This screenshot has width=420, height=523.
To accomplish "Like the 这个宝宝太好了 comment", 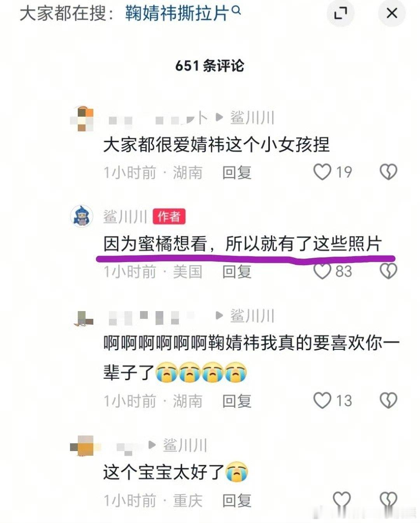I will [x=342, y=500].
